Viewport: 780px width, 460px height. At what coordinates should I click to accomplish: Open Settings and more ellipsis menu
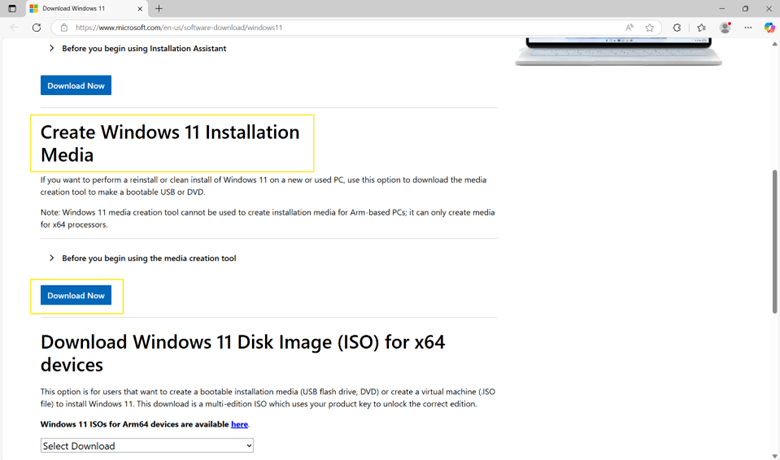pyautogui.click(x=748, y=27)
